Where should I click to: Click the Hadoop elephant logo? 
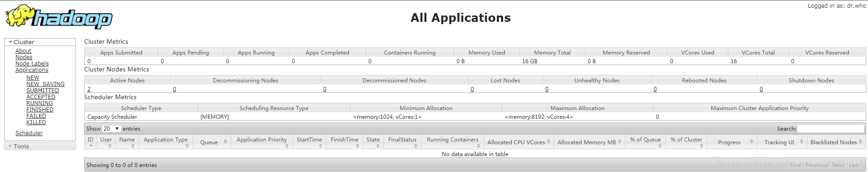(59, 17)
